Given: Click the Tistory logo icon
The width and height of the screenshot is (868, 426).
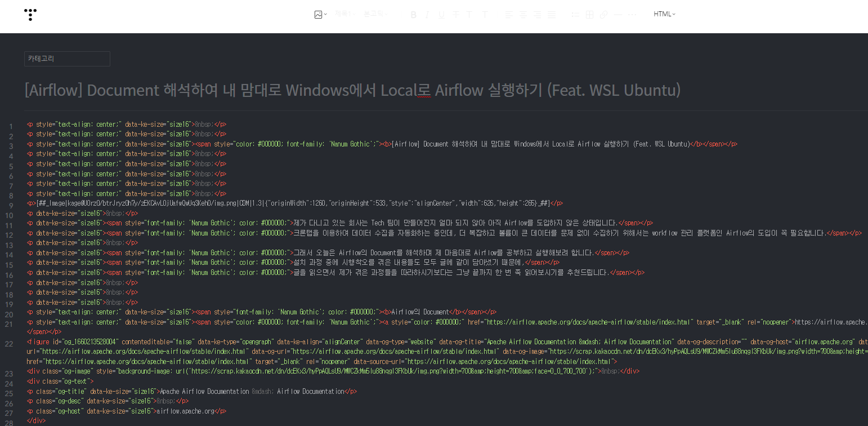Looking at the screenshot, I should coord(30,15).
